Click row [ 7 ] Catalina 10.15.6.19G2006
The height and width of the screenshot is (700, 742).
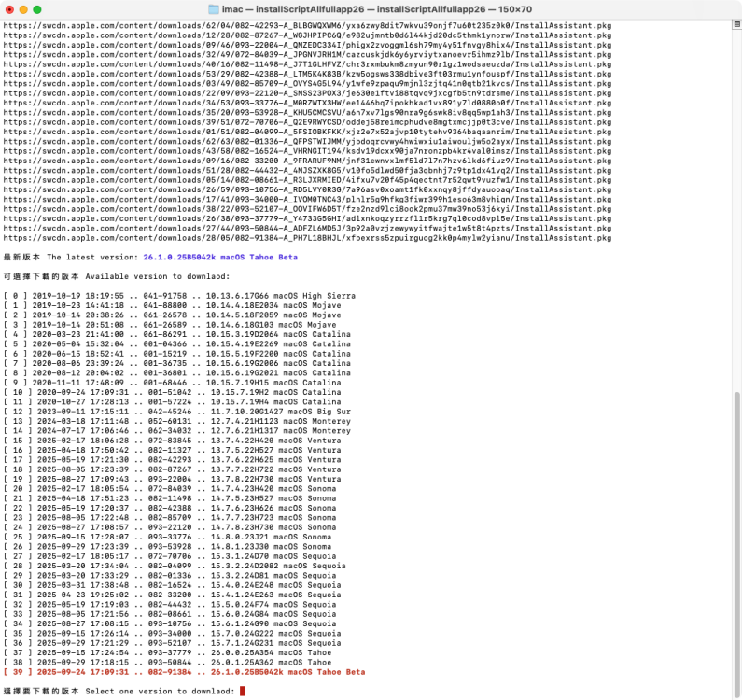tap(177, 363)
